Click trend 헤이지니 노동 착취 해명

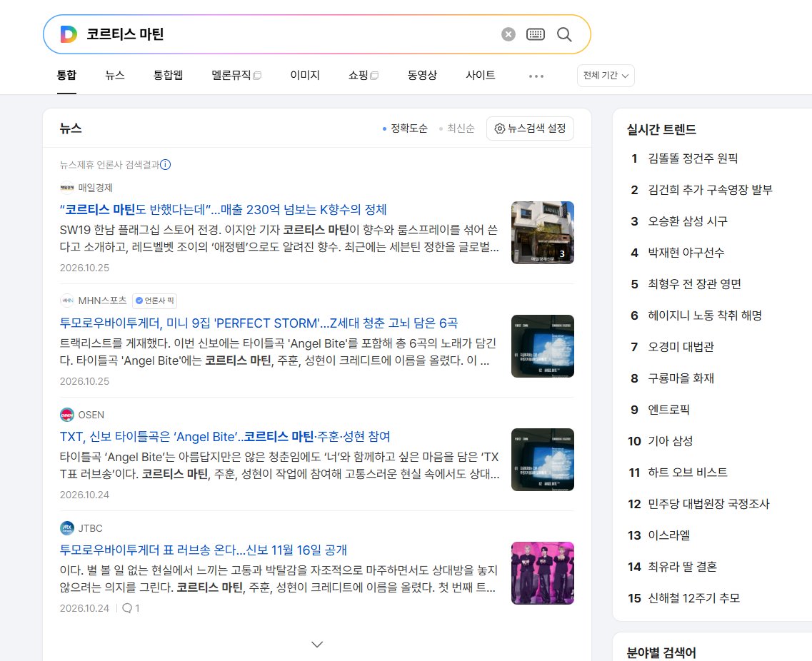click(x=705, y=316)
